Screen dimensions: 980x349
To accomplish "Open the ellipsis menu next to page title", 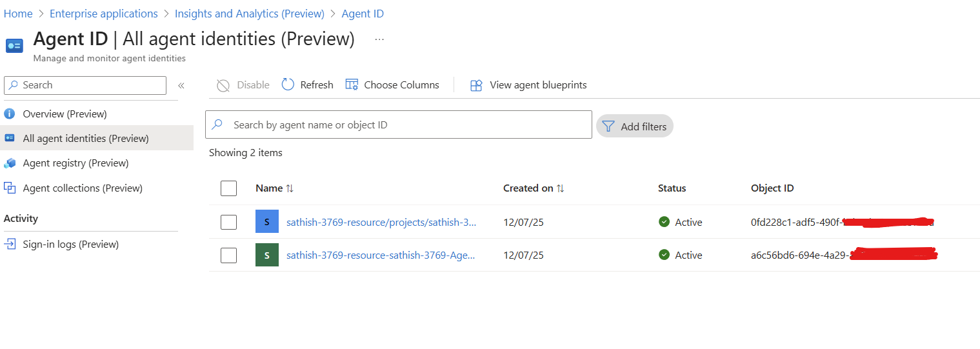I will coord(379,39).
